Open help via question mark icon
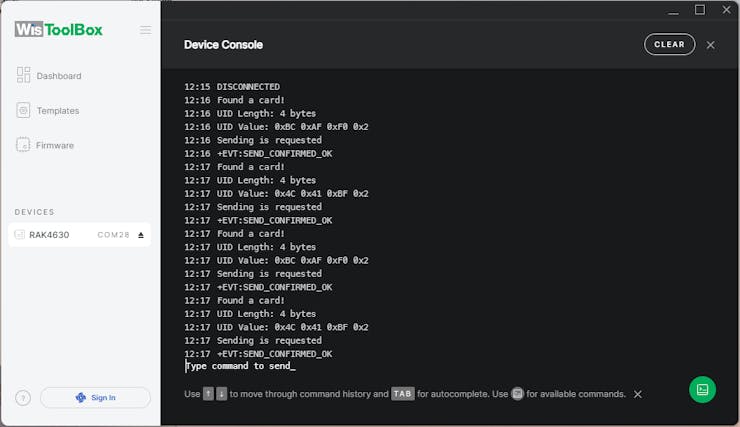 tap(23, 398)
